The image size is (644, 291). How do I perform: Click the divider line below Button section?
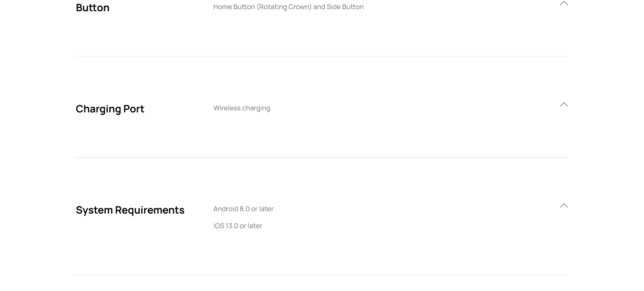(322, 56)
